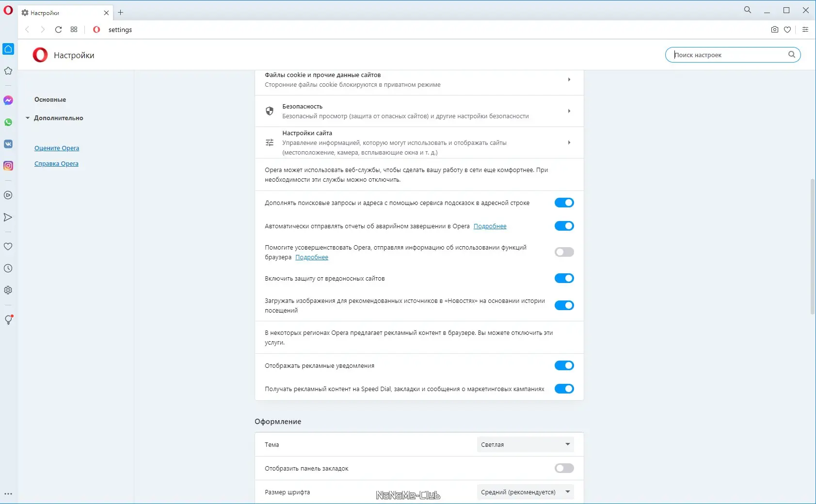Image resolution: width=816 pixels, height=504 pixels.
Task: Expand the Безопасность settings row
Action: coord(419,111)
